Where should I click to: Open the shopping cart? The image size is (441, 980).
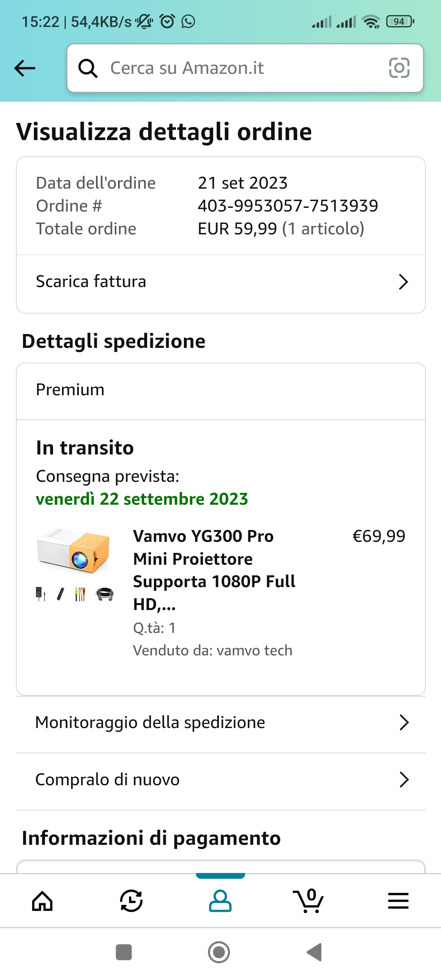point(309,901)
